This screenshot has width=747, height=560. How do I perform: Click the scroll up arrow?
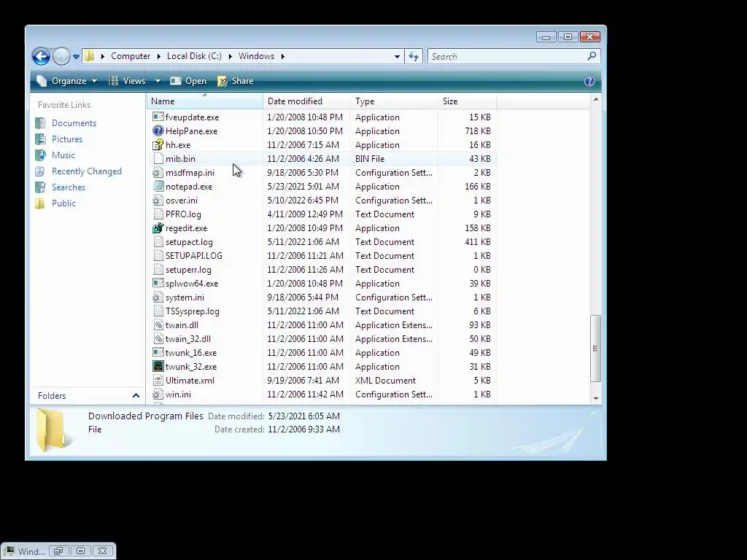pyautogui.click(x=595, y=99)
